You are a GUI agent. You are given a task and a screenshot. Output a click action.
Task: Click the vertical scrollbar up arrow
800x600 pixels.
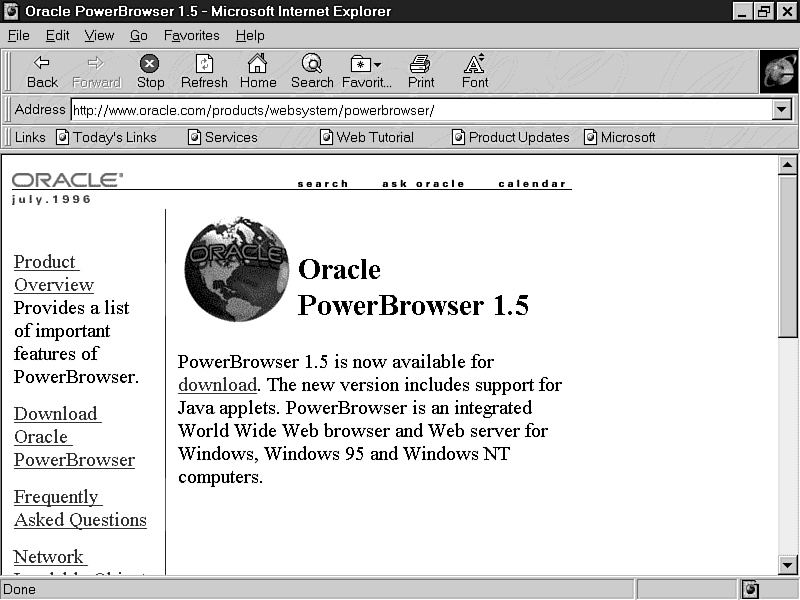788,165
